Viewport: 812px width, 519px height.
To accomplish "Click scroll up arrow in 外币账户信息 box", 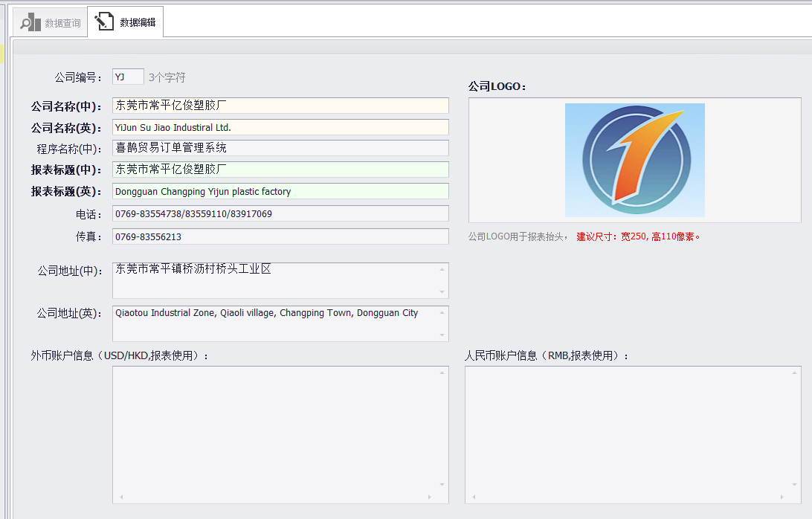I will coord(442,373).
